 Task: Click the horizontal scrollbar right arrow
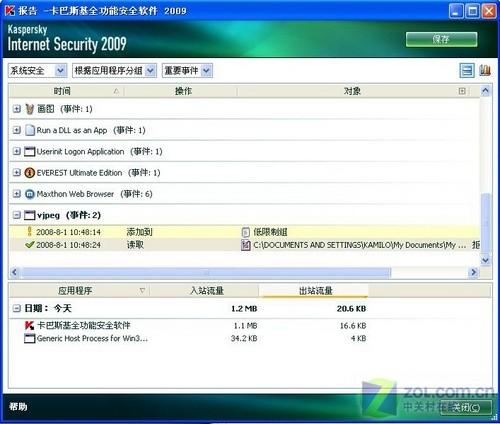pos(473,273)
